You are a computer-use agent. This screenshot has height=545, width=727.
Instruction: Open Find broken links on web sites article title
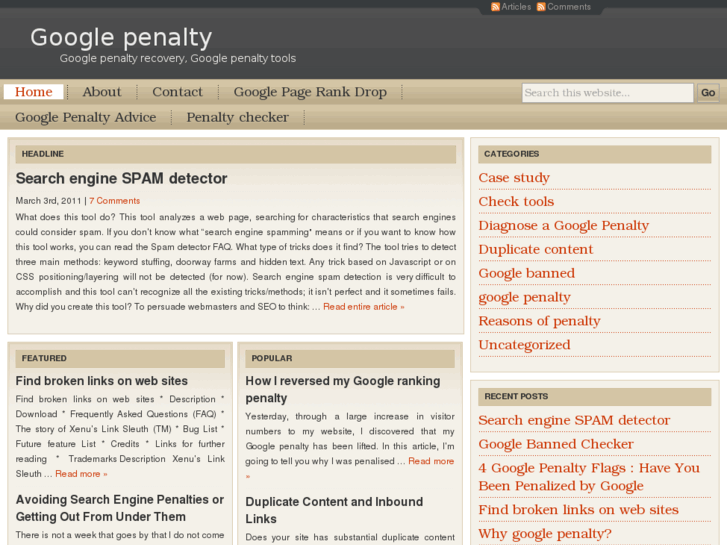[x=102, y=381]
